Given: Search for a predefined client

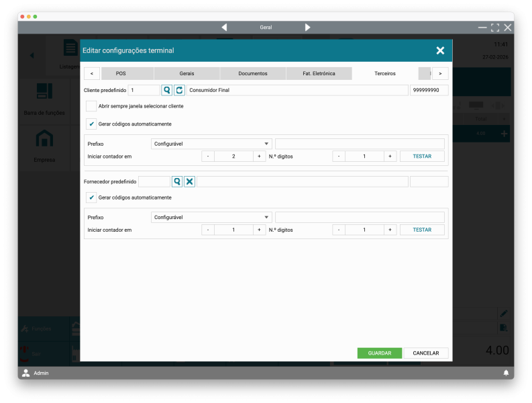Looking at the screenshot, I should pyautogui.click(x=167, y=90).
